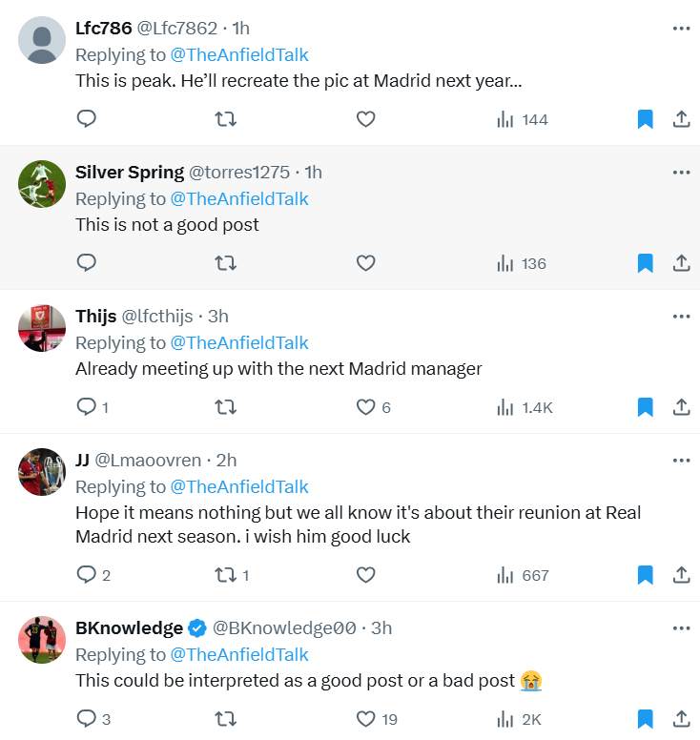Viewport: 700px width, 740px height.
Task: Share Lfc786's tweet
Action: coord(681,119)
